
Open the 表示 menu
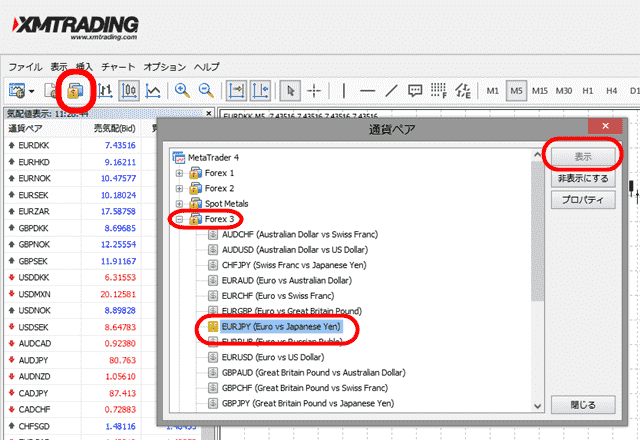tap(59, 67)
